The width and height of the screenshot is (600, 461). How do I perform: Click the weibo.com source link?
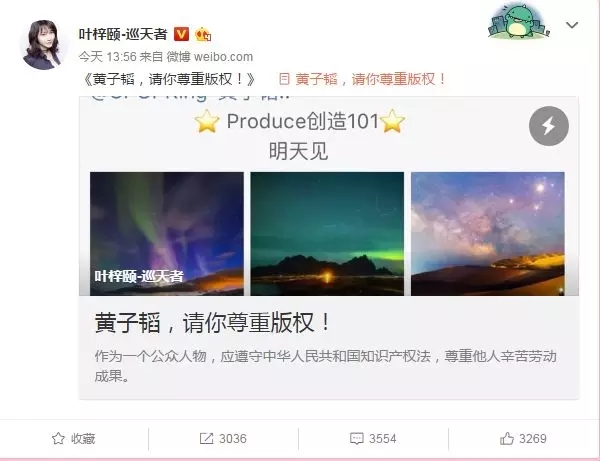pyautogui.click(x=223, y=57)
